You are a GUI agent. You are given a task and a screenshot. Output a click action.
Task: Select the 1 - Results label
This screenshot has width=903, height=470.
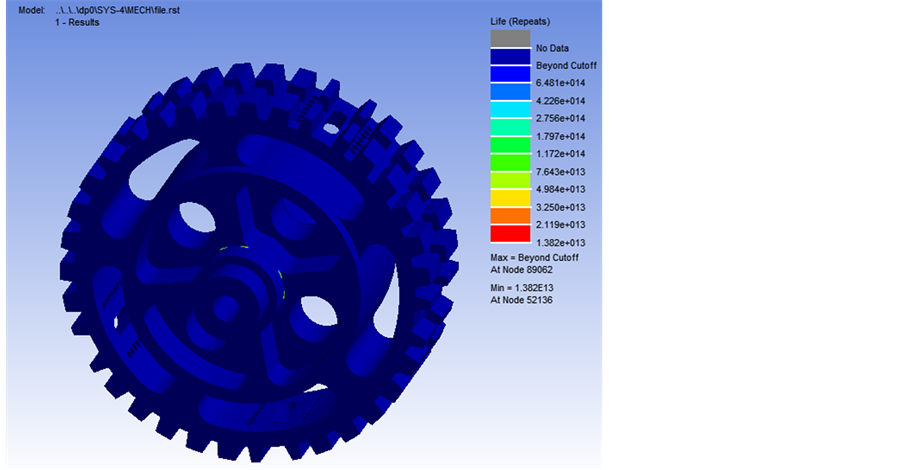(77, 22)
